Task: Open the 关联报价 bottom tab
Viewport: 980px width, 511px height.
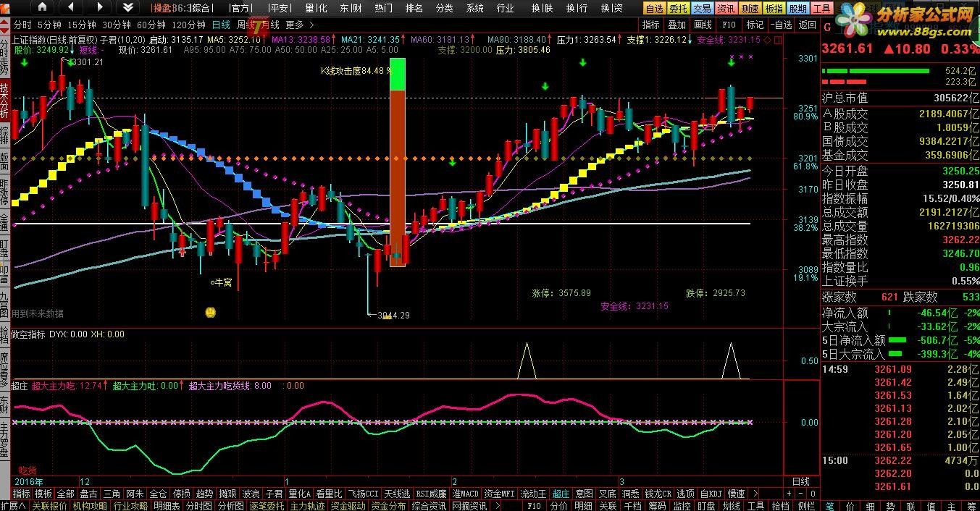Action: click(49, 506)
